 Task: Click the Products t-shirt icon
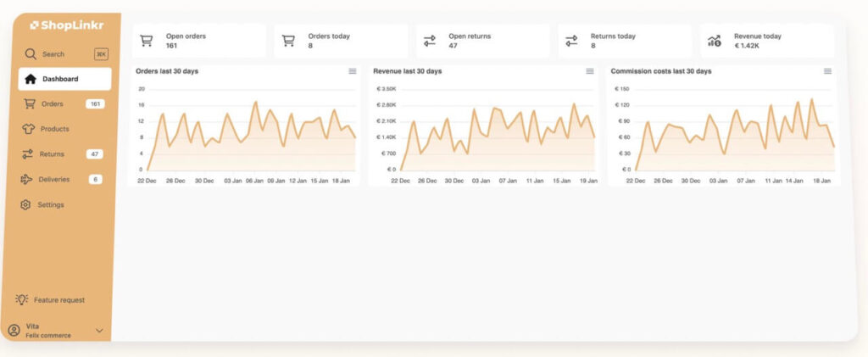click(x=26, y=129)
